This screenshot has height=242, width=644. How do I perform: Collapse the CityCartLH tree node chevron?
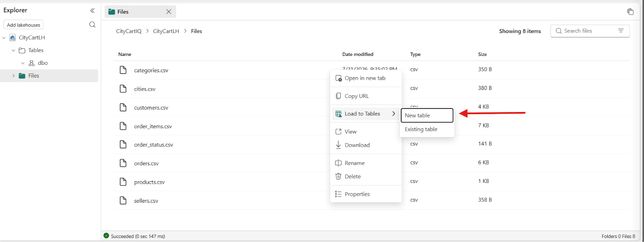click(4, 38)
